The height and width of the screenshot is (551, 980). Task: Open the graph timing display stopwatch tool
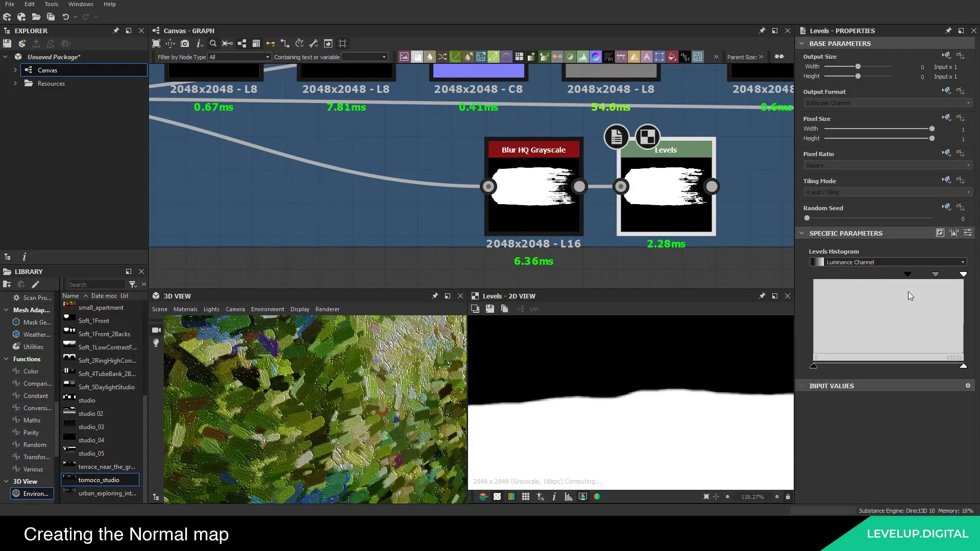300,44
